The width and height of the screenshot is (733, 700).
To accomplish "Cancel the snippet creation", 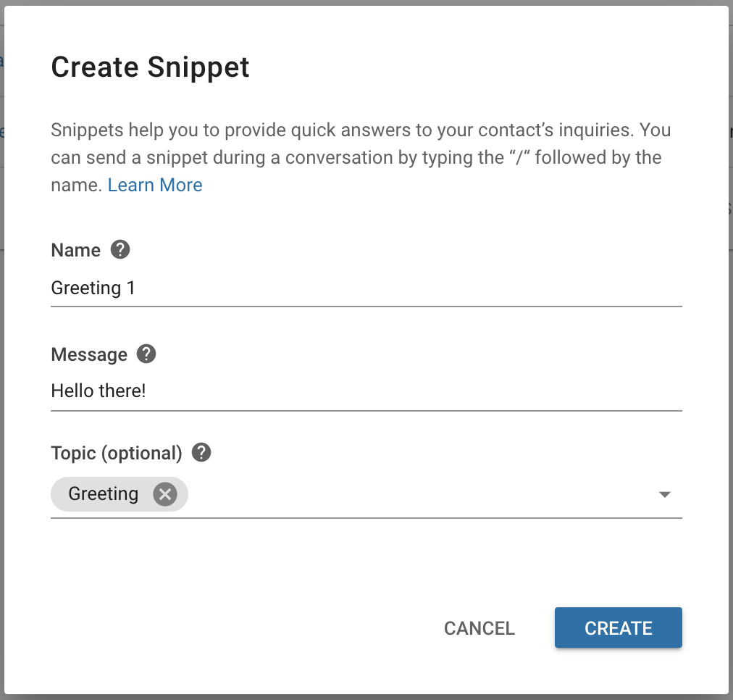I will [x=479, y=628].
